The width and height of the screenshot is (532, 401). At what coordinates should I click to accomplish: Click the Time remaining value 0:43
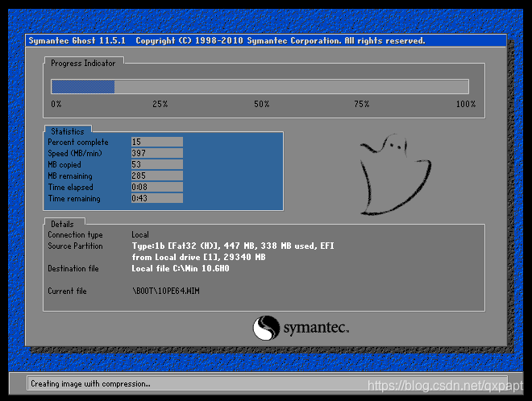157,198
